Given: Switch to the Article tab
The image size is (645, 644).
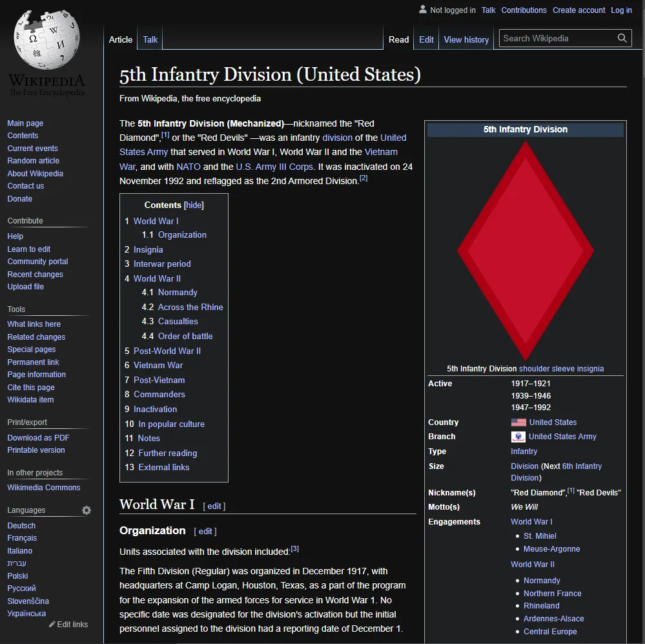Looking at the screenshot, I should point(121,39).
